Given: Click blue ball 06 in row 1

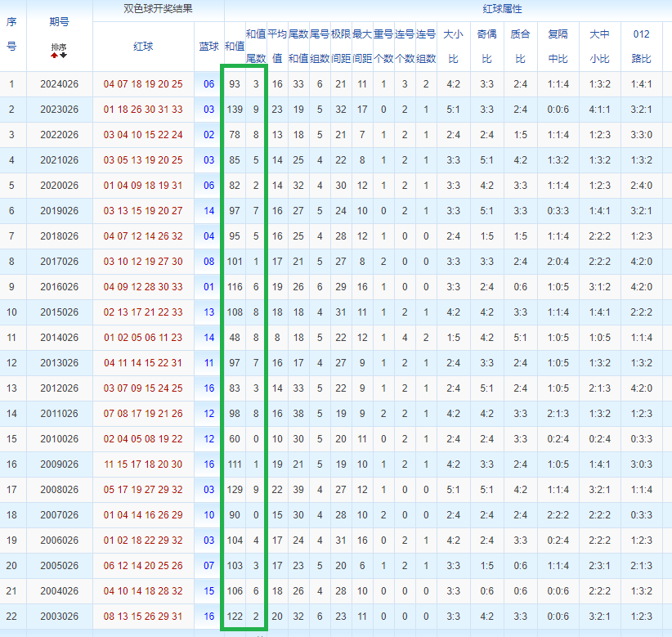Looking at the screenshot, I should tap(208, 84).
